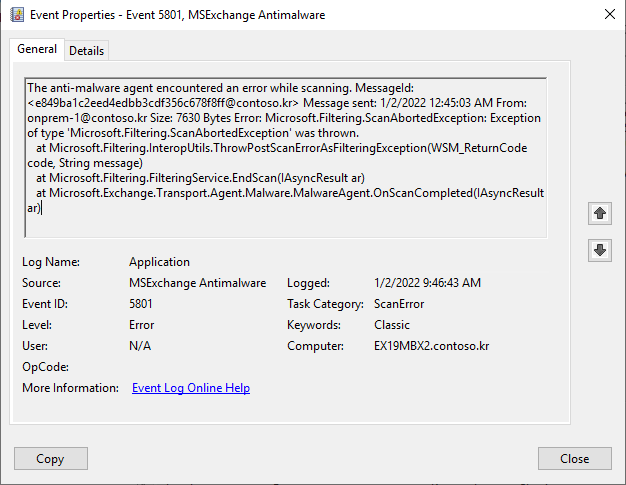
Task: Open the Event Log Online Help link
Action: point(191,388)
